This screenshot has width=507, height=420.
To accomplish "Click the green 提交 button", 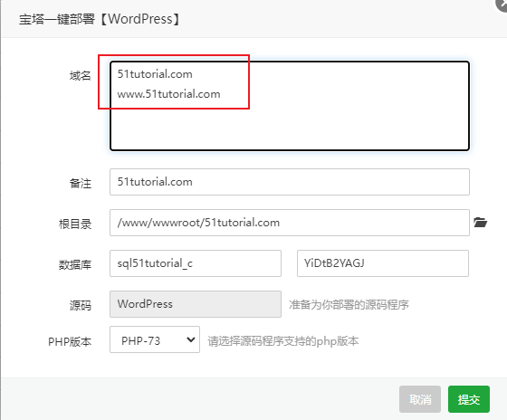I will 469,399.
